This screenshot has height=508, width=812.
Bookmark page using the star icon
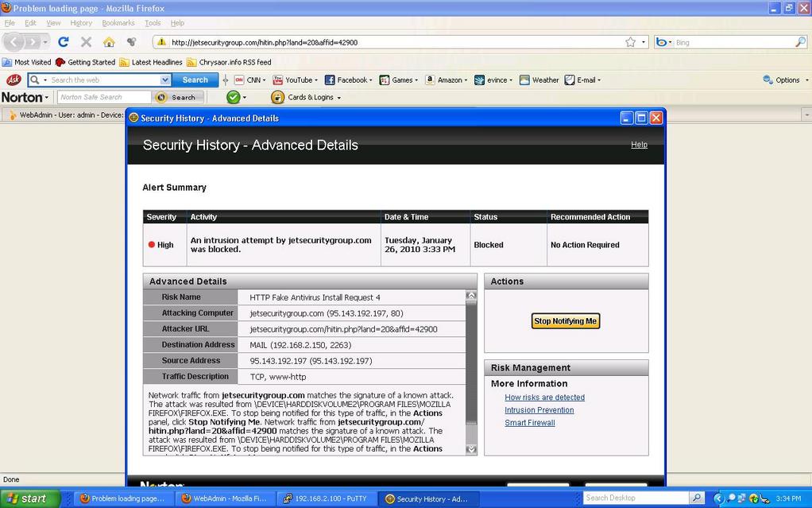[x=630, y=42]
